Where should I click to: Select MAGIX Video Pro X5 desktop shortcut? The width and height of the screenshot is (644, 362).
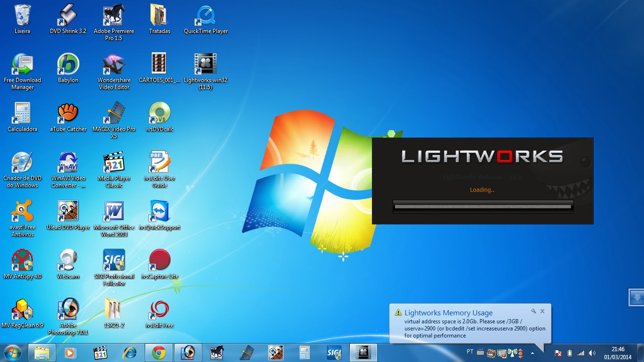[x=114, y=121]
